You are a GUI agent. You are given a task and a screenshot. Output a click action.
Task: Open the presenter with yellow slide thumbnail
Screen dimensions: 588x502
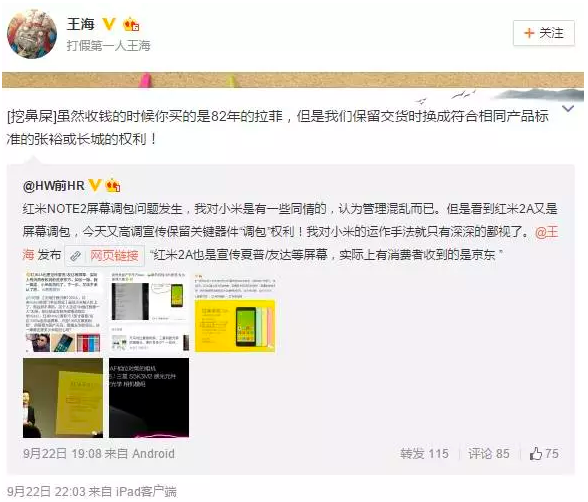63,398
